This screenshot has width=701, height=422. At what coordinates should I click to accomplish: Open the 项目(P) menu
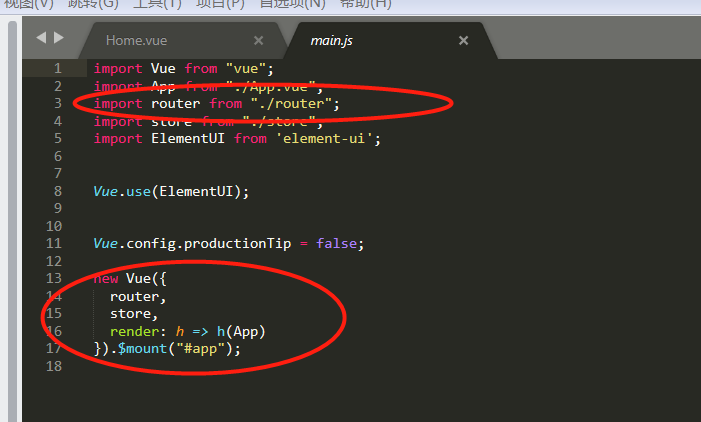(220, 4)
